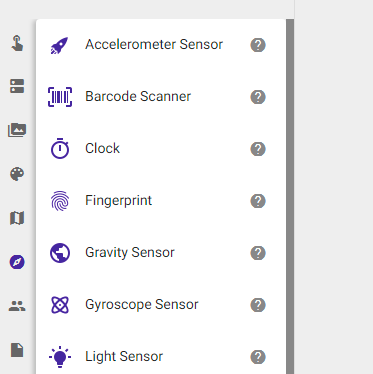Open help tooltip for Clock component
This screenshot has width=373, height=374.
click(x=258, y=149)
